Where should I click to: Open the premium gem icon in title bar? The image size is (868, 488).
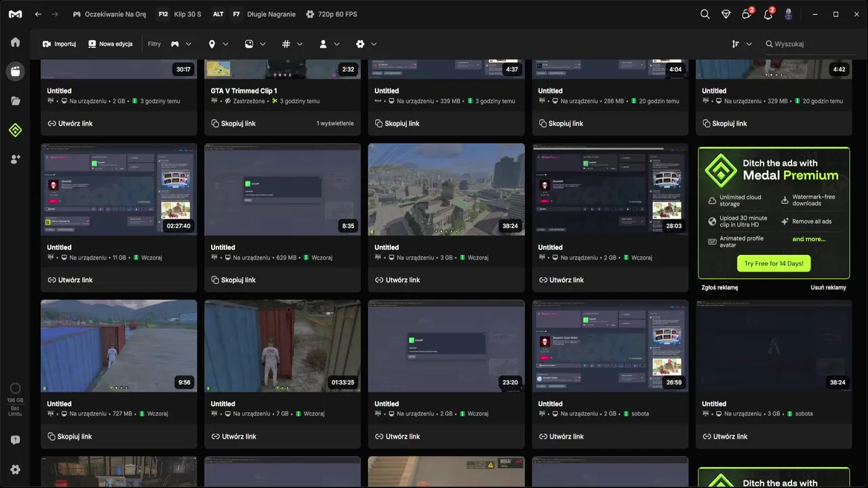(x=726, y=14)
